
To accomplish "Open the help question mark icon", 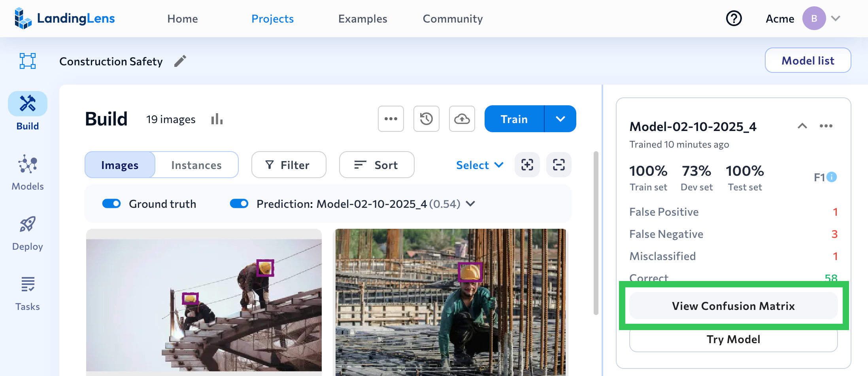I will pyautogui.click(x=734, y=18).
